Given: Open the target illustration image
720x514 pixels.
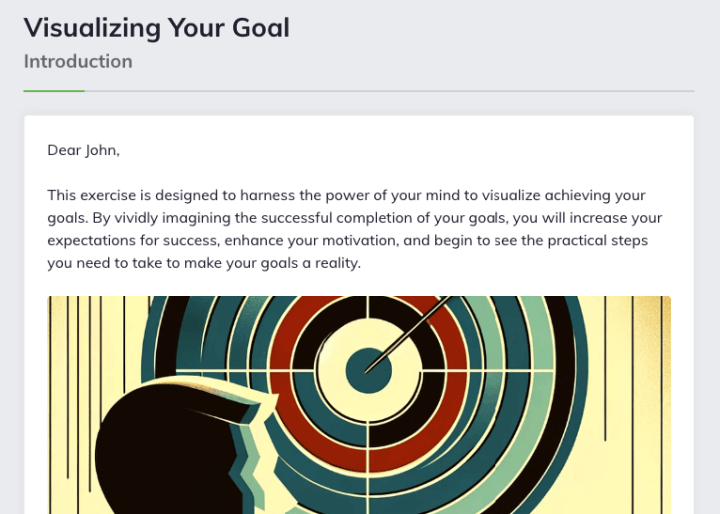Looking at the screenshot, I should 359,405.
